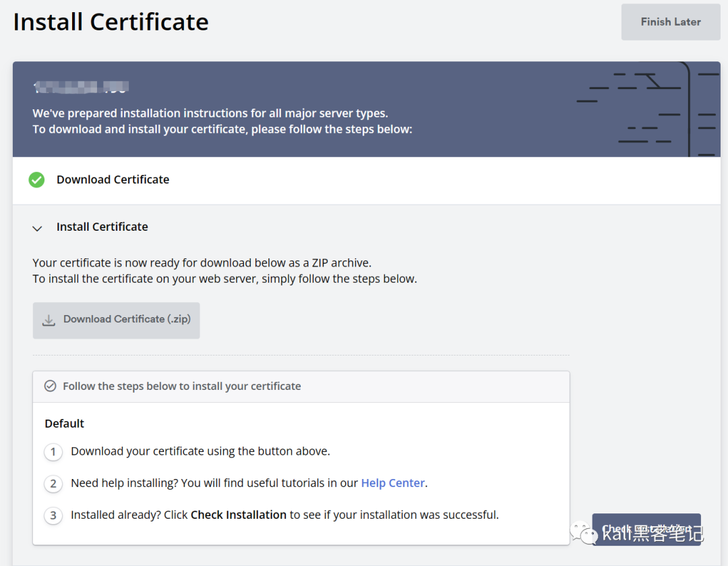Click the step 2 number circle
This screenshot has height=566, width=728.
[x=53, y=484]
